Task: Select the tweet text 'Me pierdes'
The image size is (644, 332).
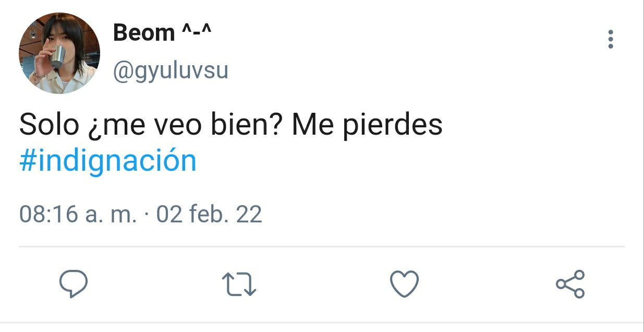Action: tap(367, 126)
